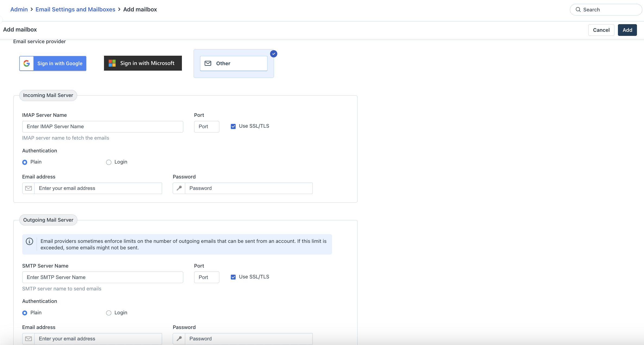This screenshot has height=345, width=644.
Task: Uncheck incoming Use SSL/TLS checkbox
Action: [x=233, y=126]
